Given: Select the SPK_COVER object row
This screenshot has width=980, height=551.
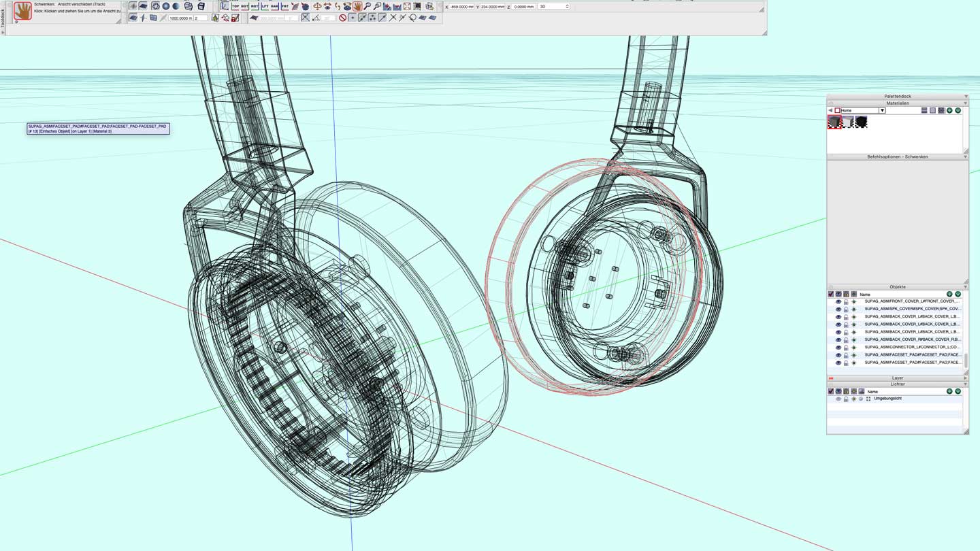Looking at the screenshot, I should [896, 309].
